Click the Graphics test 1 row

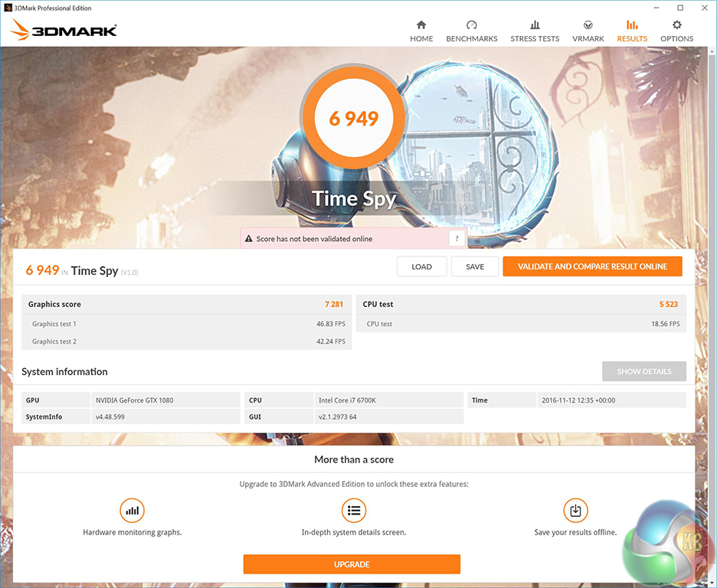(x=187, y=323)
